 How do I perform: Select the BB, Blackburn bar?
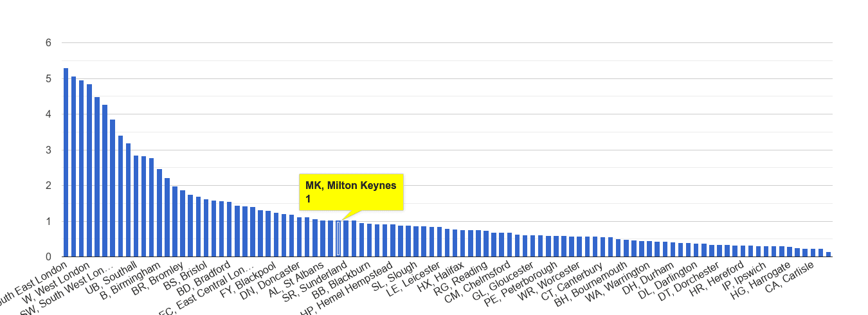tap(369, 240)
